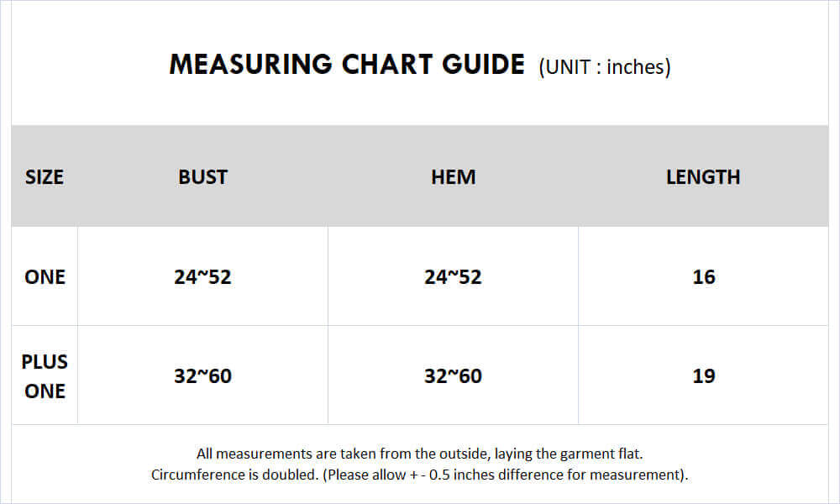The image size is (840, 504).
Task: Click the PLUS ONE length value 19
Action: [x=703, y=376]
